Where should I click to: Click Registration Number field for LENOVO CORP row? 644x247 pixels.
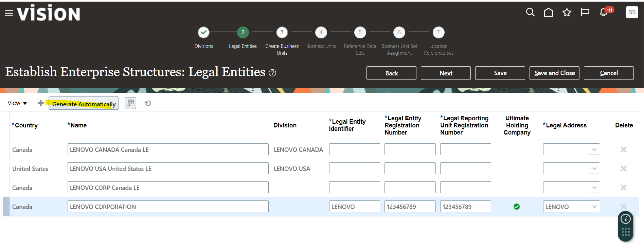point(410,188)
